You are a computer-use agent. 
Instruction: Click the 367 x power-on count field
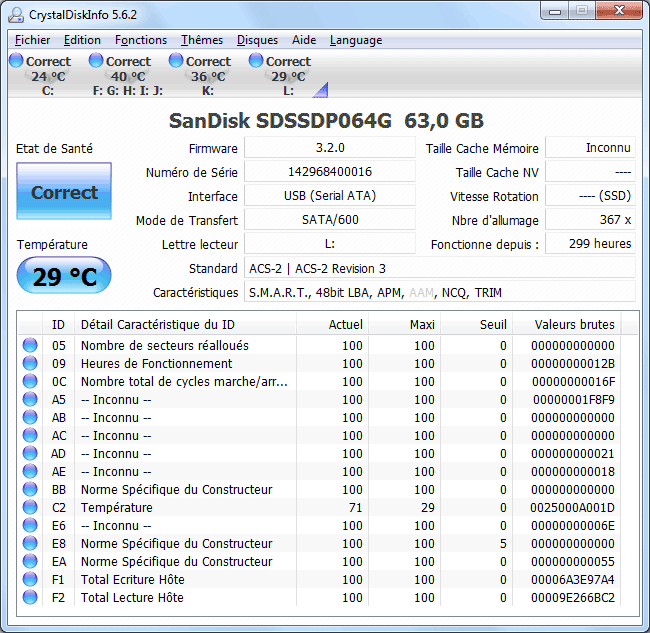[x=590, y=220]
